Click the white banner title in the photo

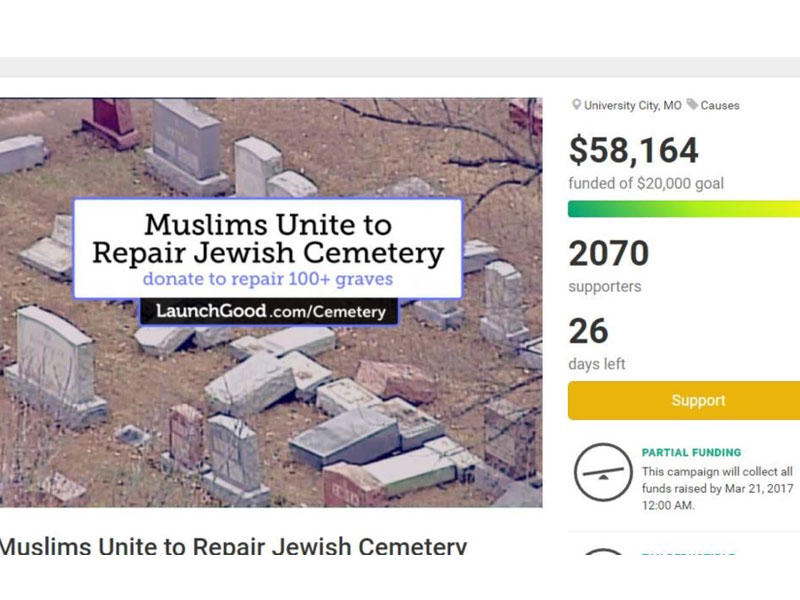[268, 237]
